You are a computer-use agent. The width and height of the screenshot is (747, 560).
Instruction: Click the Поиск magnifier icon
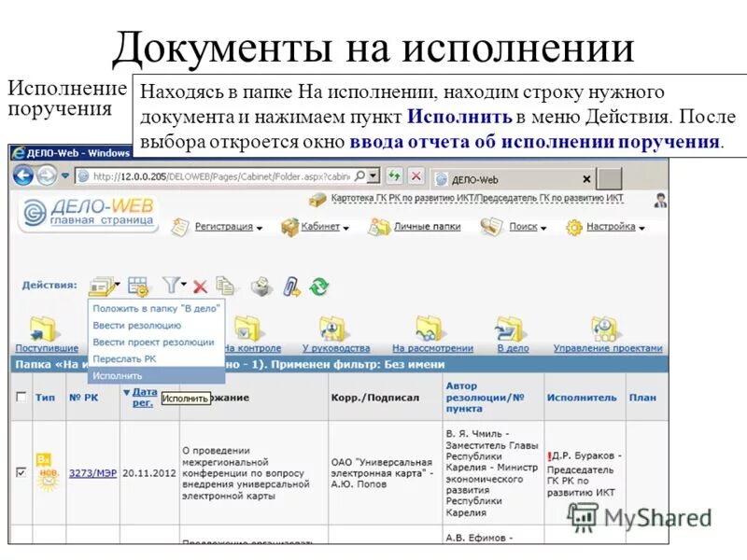click(491, 227)
